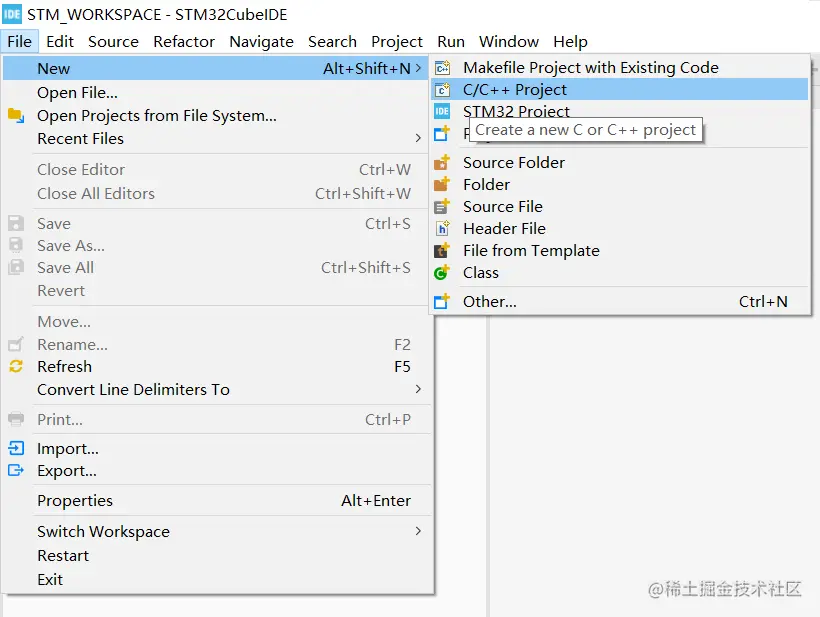The height and width of the screenshot is (617, 820).
Task: Open the File menu
Action: tap(19, 41)
